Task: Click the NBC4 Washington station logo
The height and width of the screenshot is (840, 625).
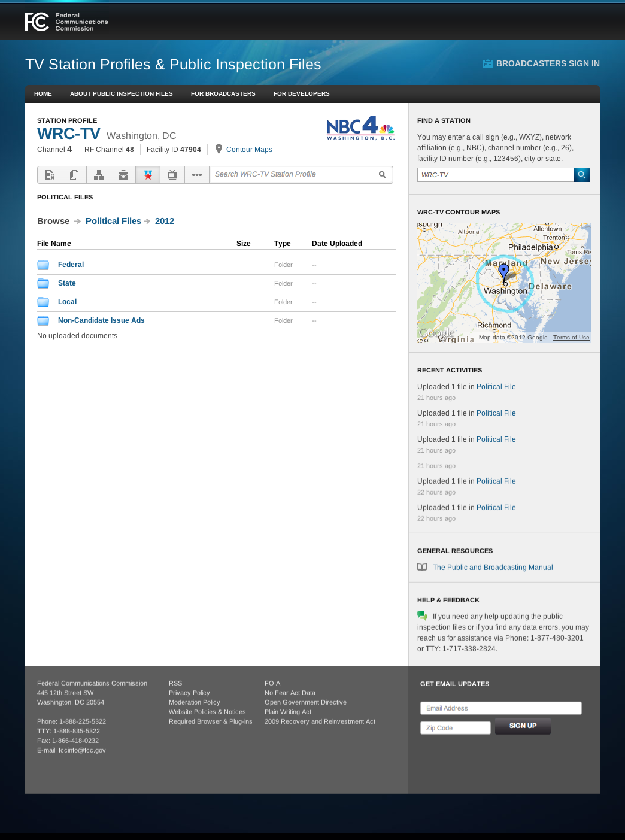Action: pyautogui.click(x=360, y=128)
